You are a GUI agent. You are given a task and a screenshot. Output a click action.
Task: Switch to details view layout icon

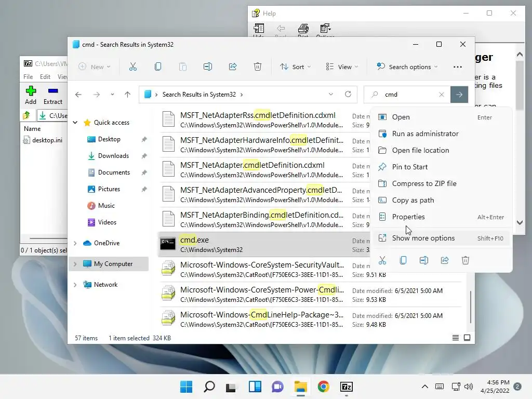point(456,338)
